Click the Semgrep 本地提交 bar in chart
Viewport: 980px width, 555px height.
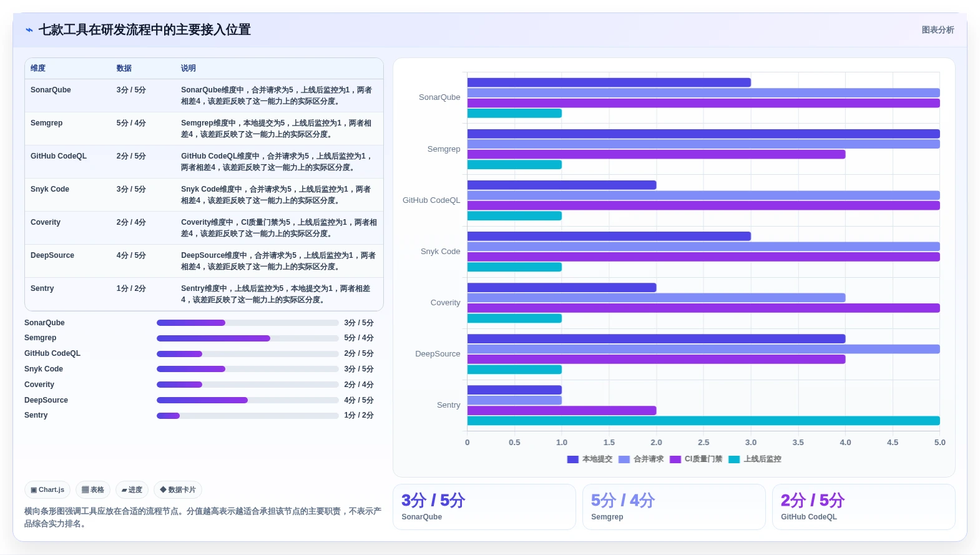tap(703, 134)
